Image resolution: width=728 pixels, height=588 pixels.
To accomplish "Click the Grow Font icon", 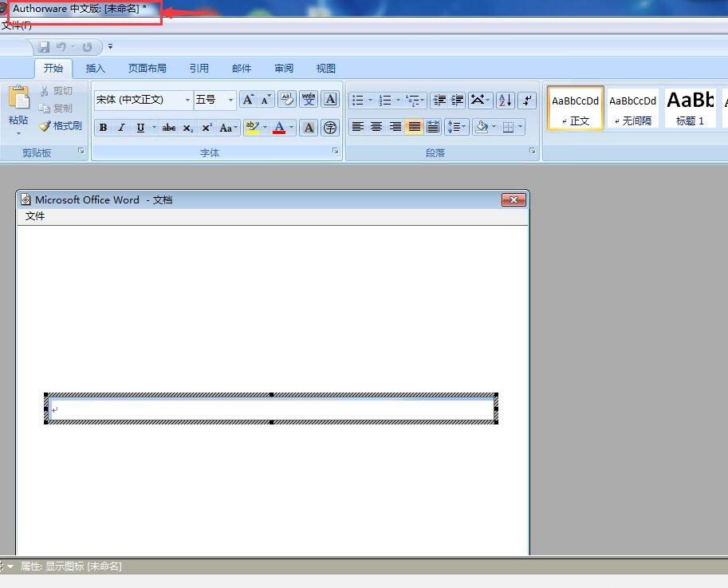I will click(249, 100).
